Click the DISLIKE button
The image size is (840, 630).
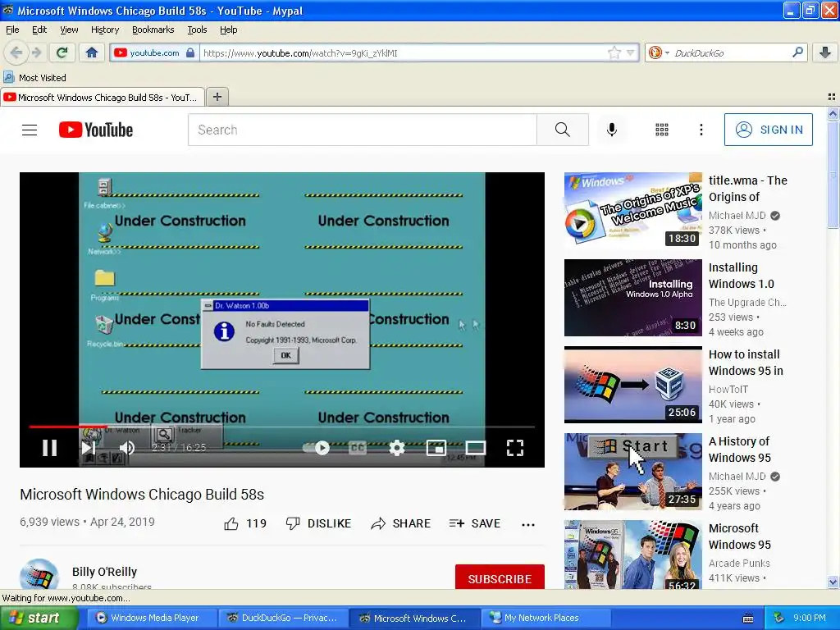[319, 523]
